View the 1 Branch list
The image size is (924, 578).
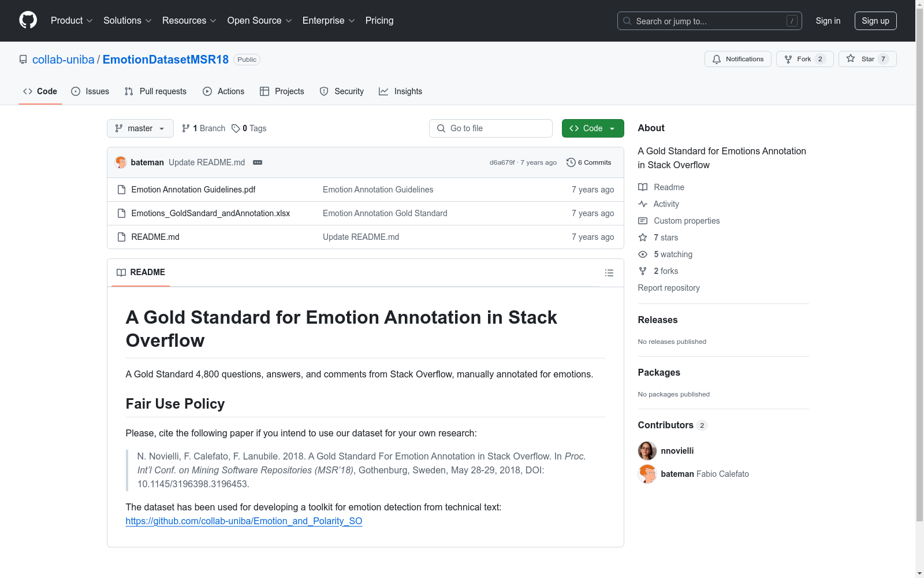click(203, 128)
